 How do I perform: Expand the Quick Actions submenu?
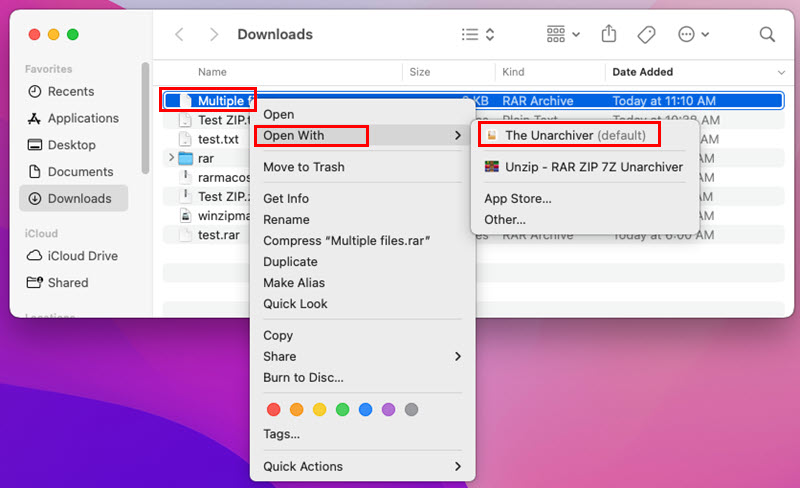click(x=362, y=466)
